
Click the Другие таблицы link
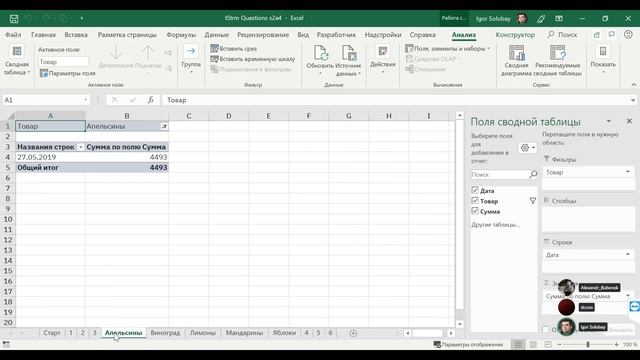[x=496, y=225]
